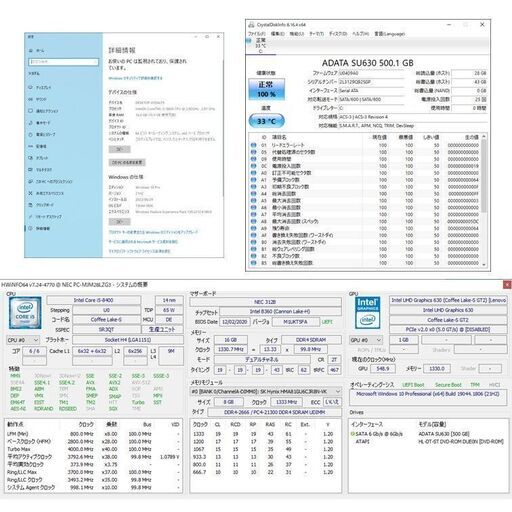Viewport: 512px width, 512px height.
Task: Click the Turbo Max 4000.0 MHz clock row
Action: click(93, 449)
